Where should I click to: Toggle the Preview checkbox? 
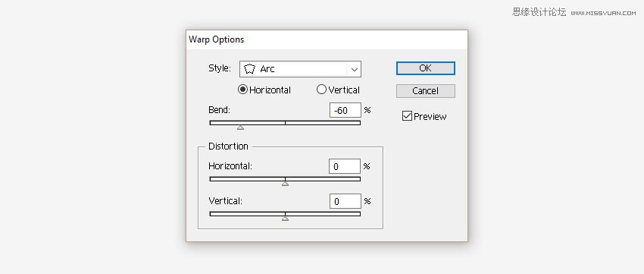[407, 116]
